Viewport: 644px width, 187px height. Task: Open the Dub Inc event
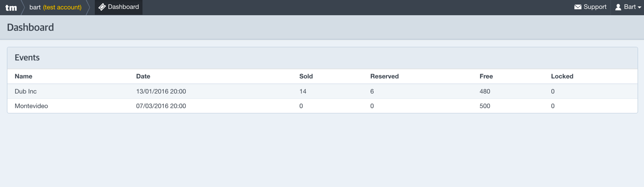(26, 91)
